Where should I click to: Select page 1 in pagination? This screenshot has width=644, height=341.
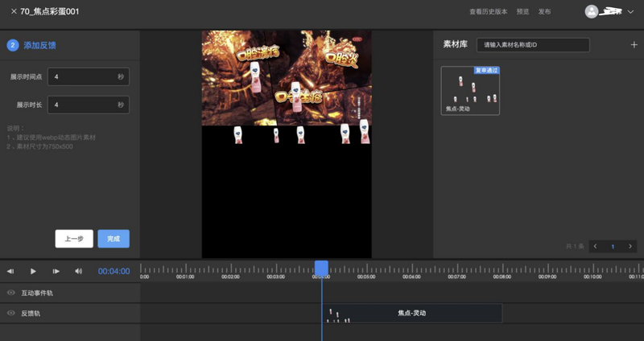(x=613, y=246)
